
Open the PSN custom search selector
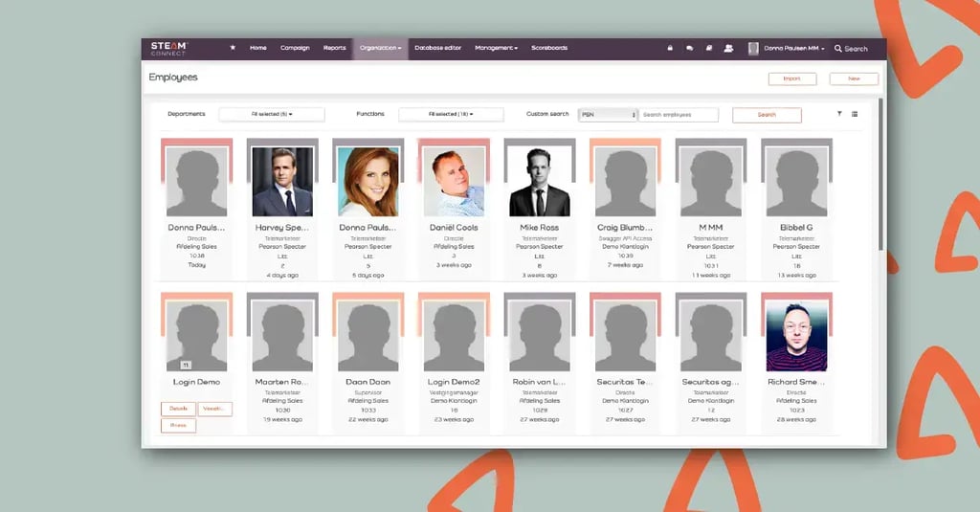[608, 115]
